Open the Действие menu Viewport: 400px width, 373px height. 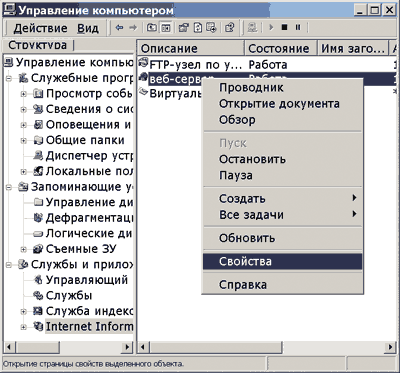point(40,28)
